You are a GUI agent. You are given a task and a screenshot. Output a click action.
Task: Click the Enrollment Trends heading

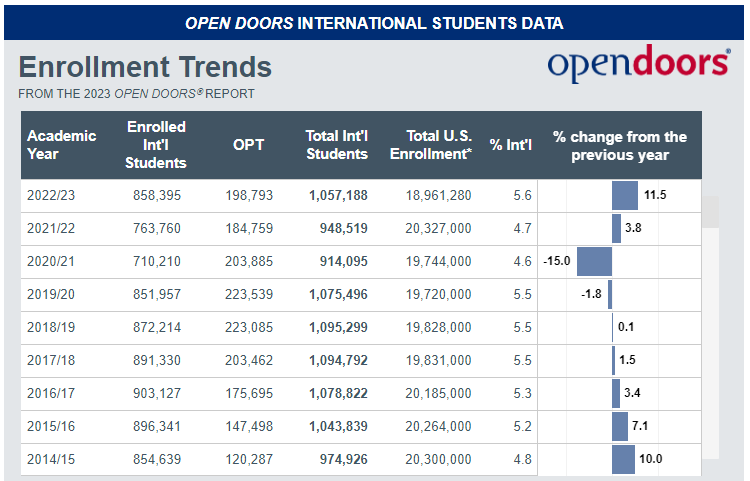tap(145, 67)
